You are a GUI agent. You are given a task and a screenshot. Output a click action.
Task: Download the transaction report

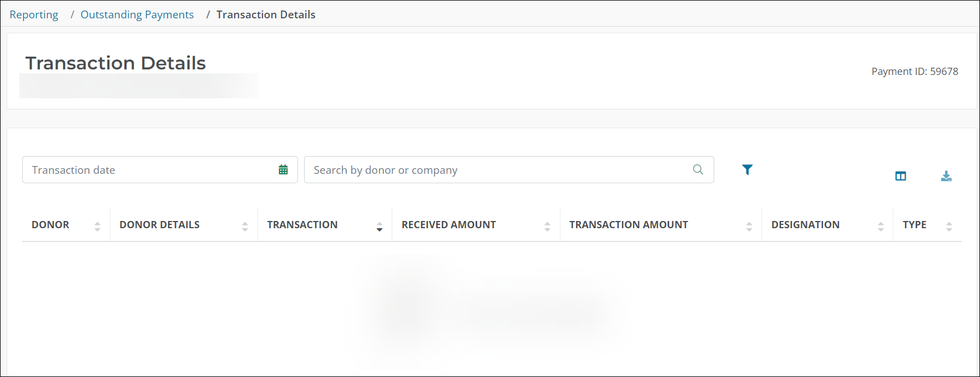pos(946,176)
